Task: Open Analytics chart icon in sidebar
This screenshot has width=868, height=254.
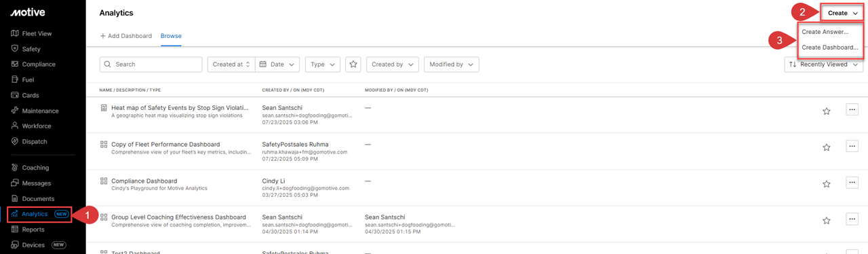Action: (15, 214)
